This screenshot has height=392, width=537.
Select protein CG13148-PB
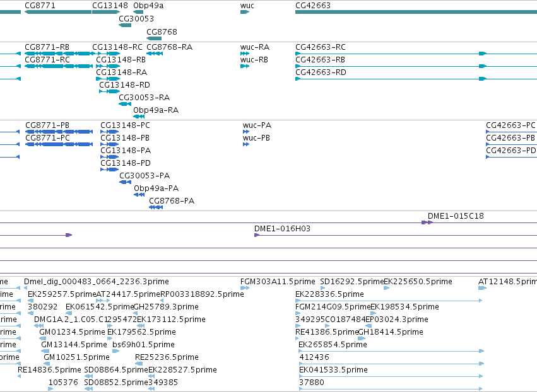point(125,138)
